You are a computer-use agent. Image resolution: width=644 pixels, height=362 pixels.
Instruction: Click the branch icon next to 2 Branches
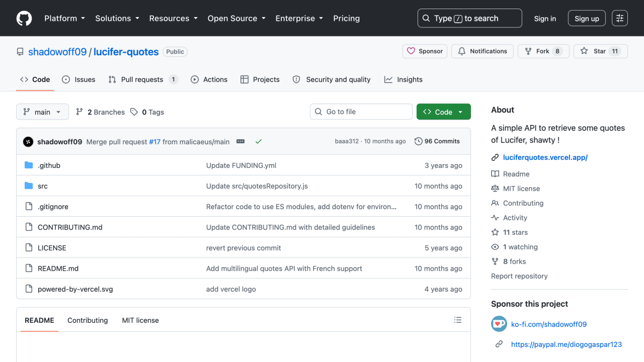(79, 112)
